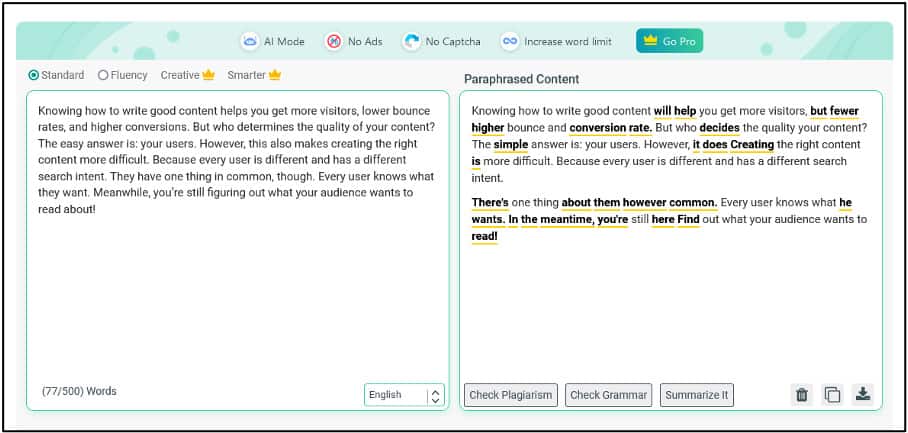Click the AI Mode robot icon
The height and width of the screenshot is (433, 908).
point(250,41)
